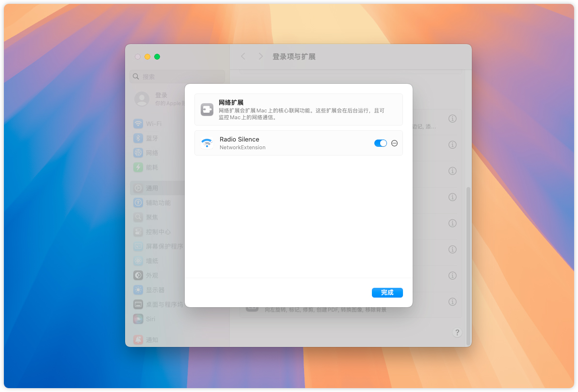Click the 登录项与扩展 window title
Screen dimensions: 578x392
(x=294, y=56)
